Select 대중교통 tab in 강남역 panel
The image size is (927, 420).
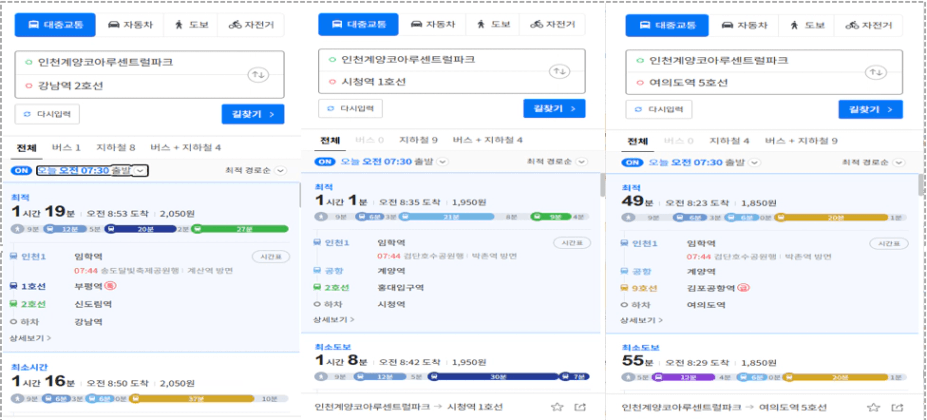coord(55,25)
